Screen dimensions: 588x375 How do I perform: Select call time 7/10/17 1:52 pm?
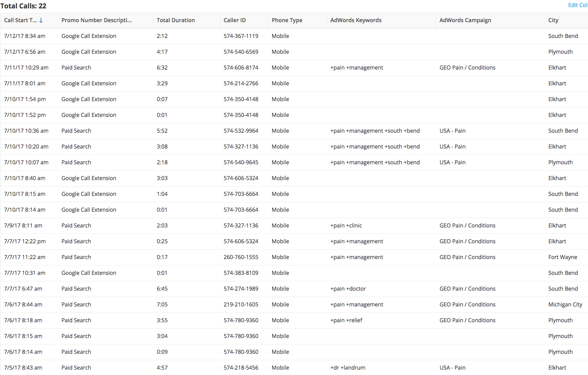coord(25,115)
